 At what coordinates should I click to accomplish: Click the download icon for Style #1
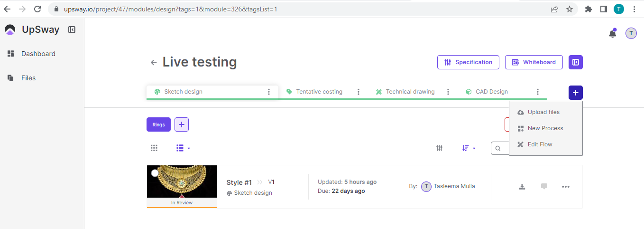point(522,187)
